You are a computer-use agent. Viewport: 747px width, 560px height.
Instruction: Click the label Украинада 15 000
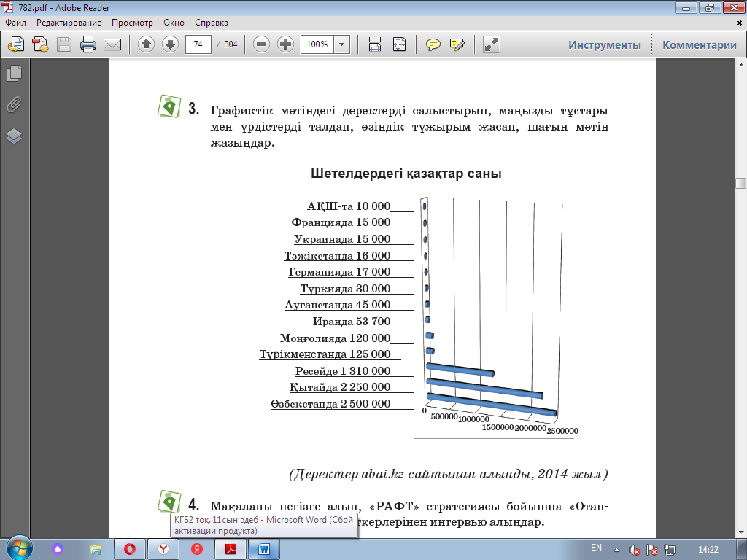(342, 239)
